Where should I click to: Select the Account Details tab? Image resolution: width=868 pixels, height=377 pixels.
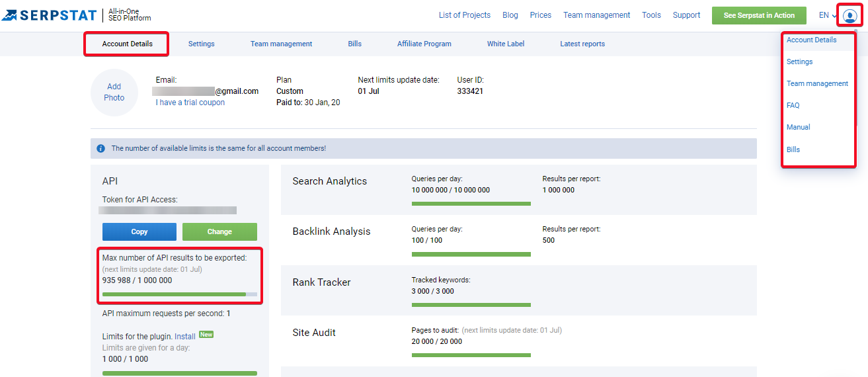coord(127,44)
